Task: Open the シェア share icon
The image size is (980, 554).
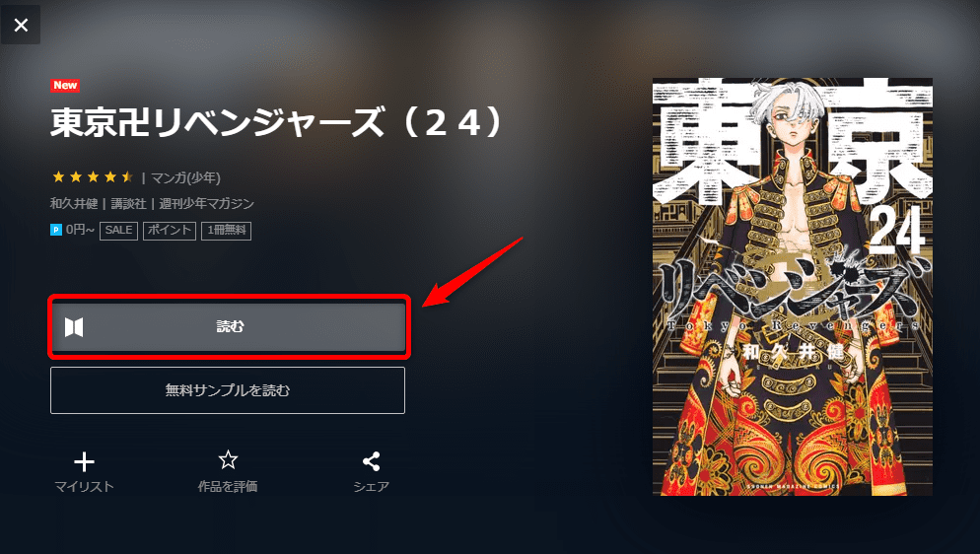Action: 372,461
